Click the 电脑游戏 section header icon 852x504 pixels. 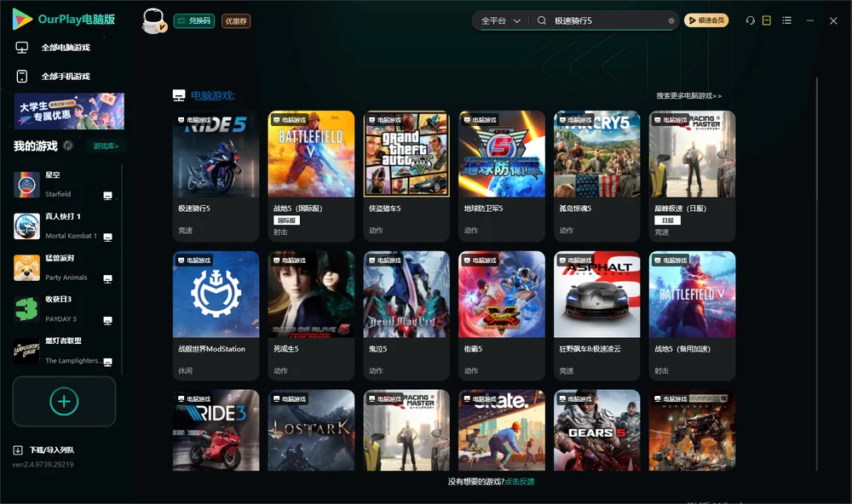coord(179,95)
